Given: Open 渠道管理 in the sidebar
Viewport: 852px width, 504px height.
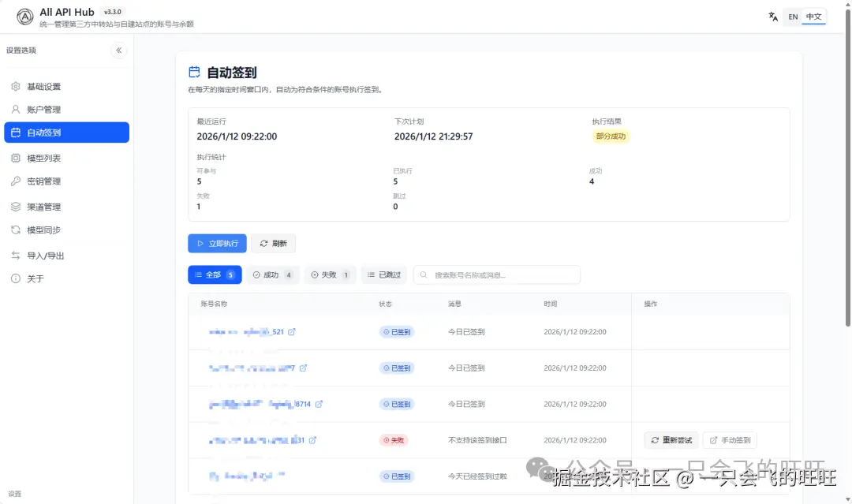Looking at the screenshot, I should tap(66, 207).
